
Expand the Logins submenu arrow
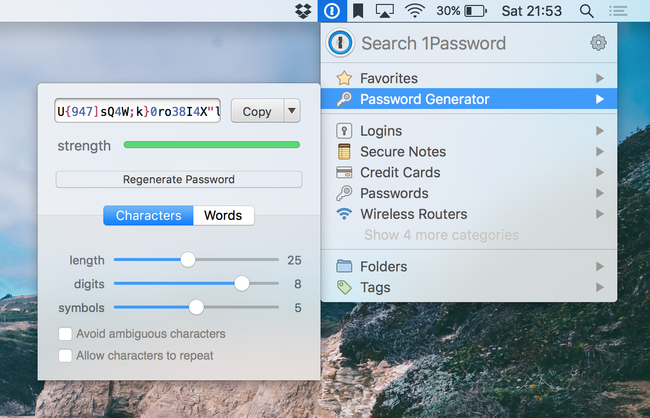(599, 131)
